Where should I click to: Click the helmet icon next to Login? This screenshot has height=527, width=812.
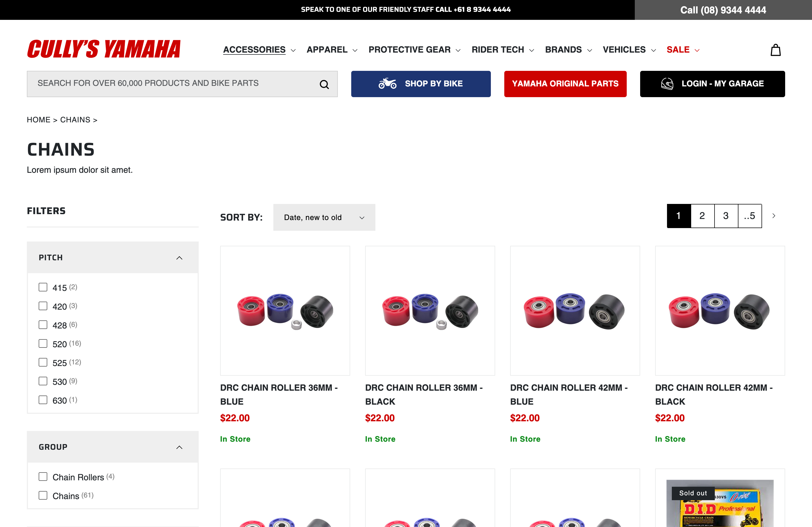point(668,83)
